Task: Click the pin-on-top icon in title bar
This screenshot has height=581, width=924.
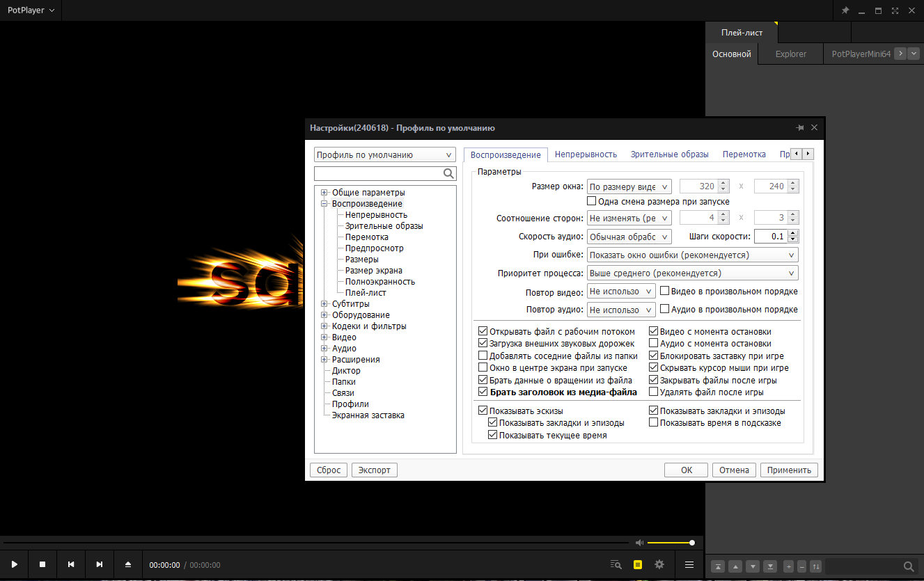Action: (x=845, y=10)
